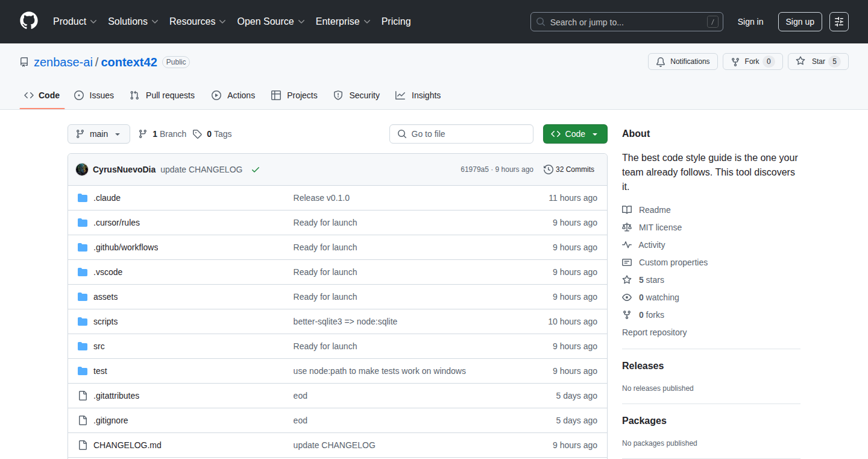Screen dimensions: 868x459
Task: Expand the Solutions menu
Action: click(133, 21)
